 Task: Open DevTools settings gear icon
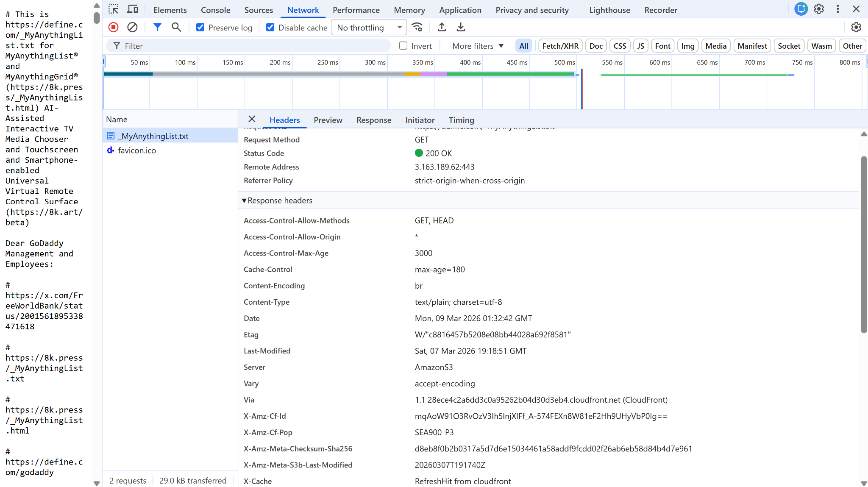click(x=819, y=9)
